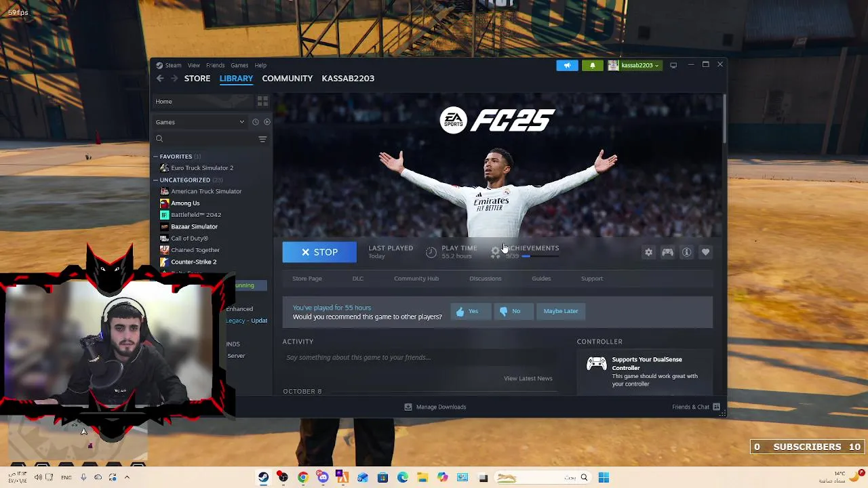Switch to the COMMUNITY tab
This screenshot has height=488, width=868.
click(x=288, y=79)
